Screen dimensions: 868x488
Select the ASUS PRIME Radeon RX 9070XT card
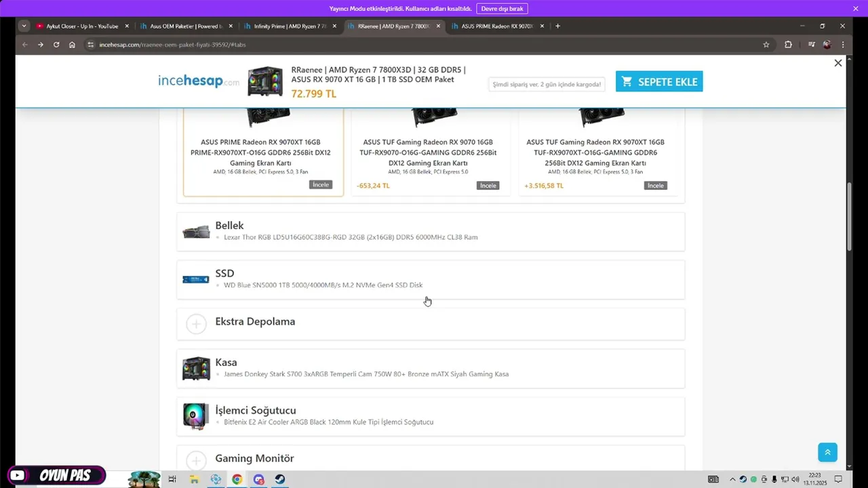[264, 152]
